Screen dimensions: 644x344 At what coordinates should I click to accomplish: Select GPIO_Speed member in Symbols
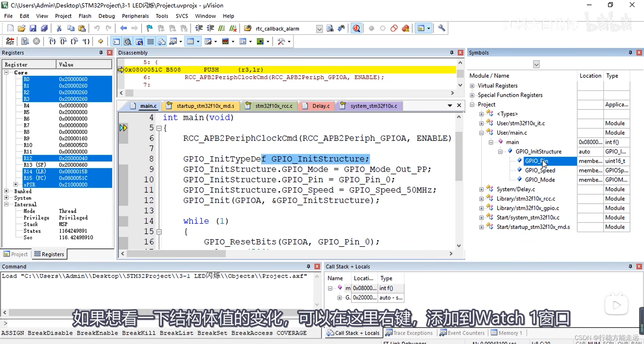tap(540, 170)
